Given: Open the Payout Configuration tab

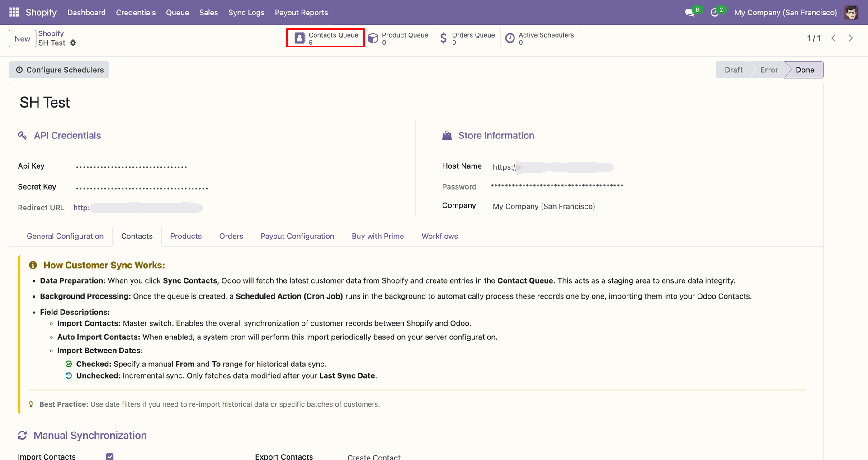Looking at the screenshot, I should [x=297, y=236].
